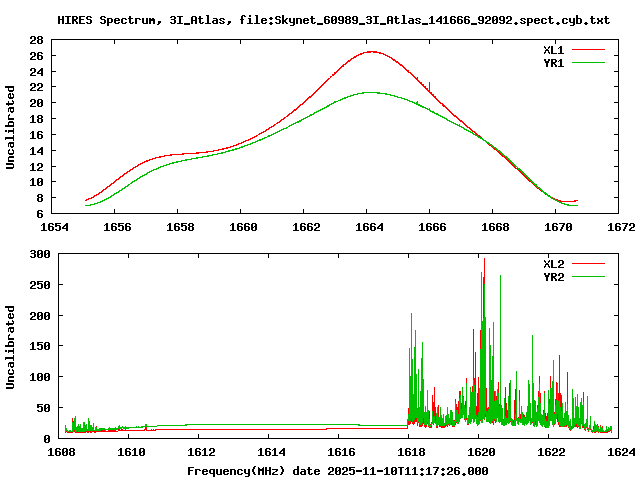This screenshot has width=640, height=480.
Task: Click the flat green YR2 segment near 1614
Action: [270, 424]
